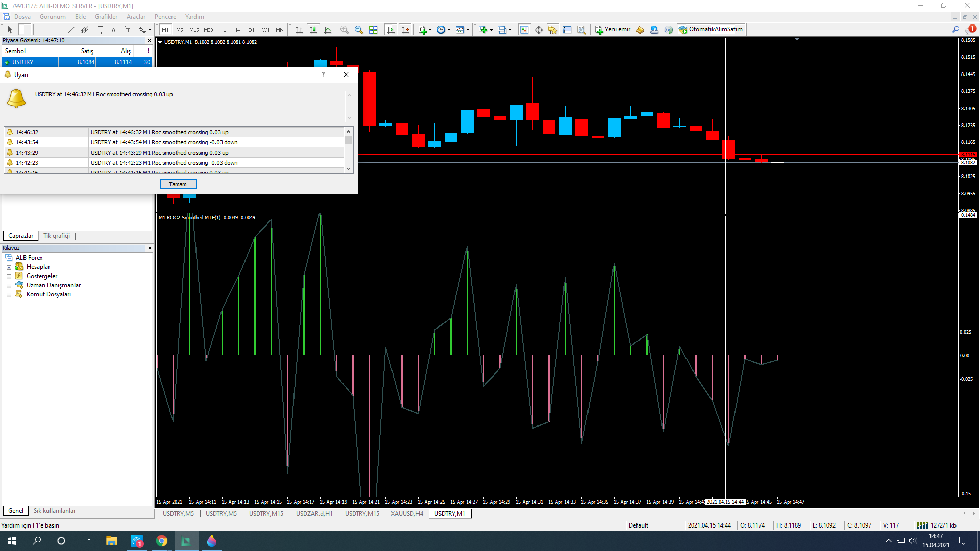Click the tile windows icon
Viewport: 980px width, 551px height.
click(373, 30)
